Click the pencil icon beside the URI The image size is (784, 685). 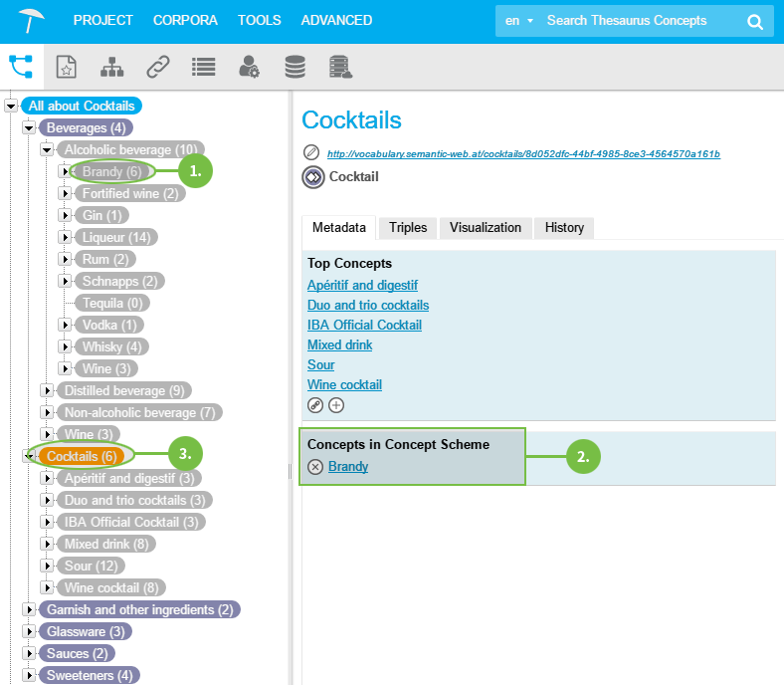tap(311, 153)
